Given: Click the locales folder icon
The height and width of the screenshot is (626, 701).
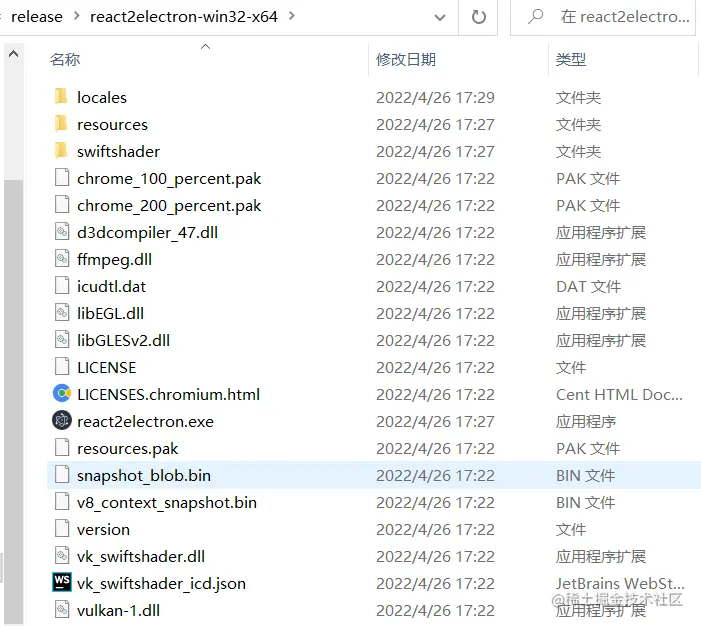Looking at the screenshot, I should coord(61,97).
